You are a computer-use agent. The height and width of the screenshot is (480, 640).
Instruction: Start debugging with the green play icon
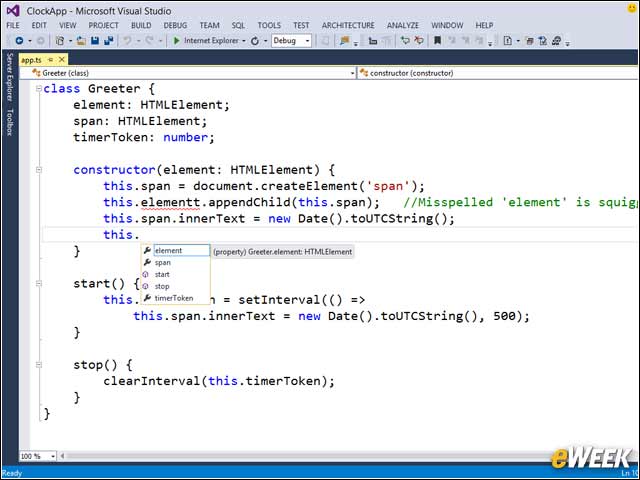click(x=176, y=41)
